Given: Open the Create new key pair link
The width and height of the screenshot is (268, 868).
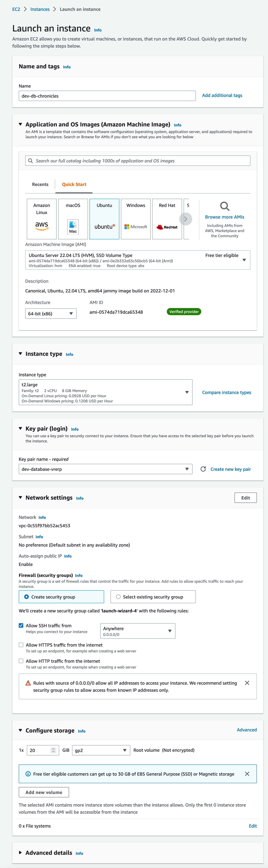Looking at the screenshot, I should pyautogui.click(x=230, y=469).
